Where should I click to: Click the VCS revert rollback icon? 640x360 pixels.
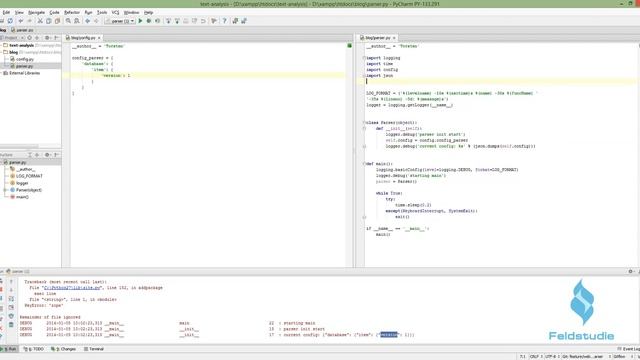click(x=203, y=21)
